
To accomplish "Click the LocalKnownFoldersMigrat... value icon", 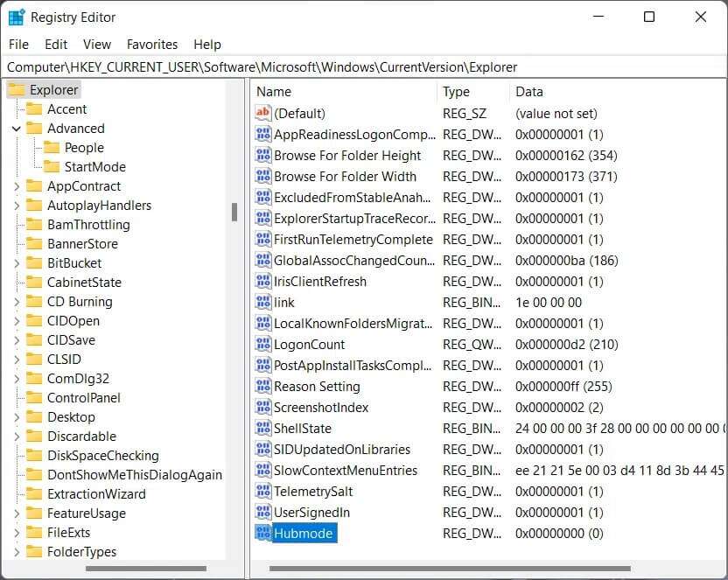I will click(x=262, y=323).
